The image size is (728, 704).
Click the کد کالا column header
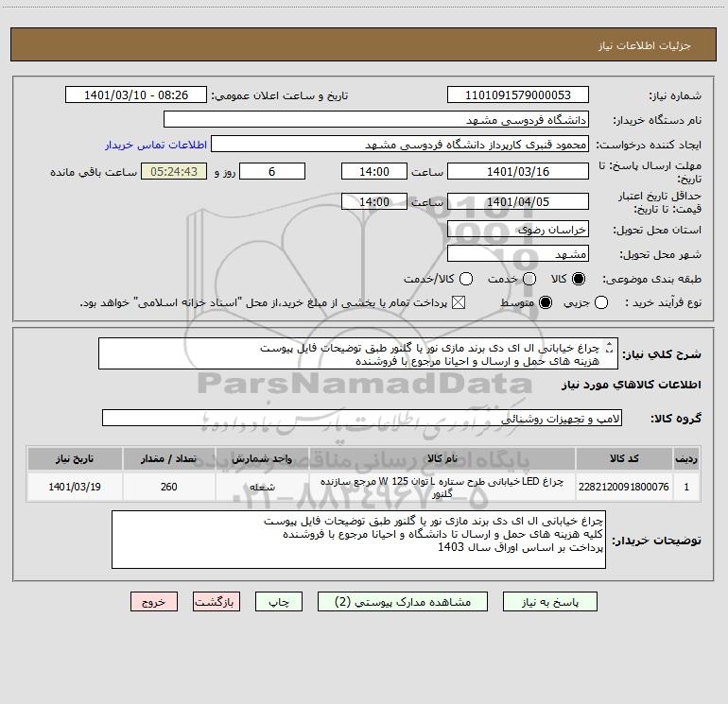click(x=624, y=459)
